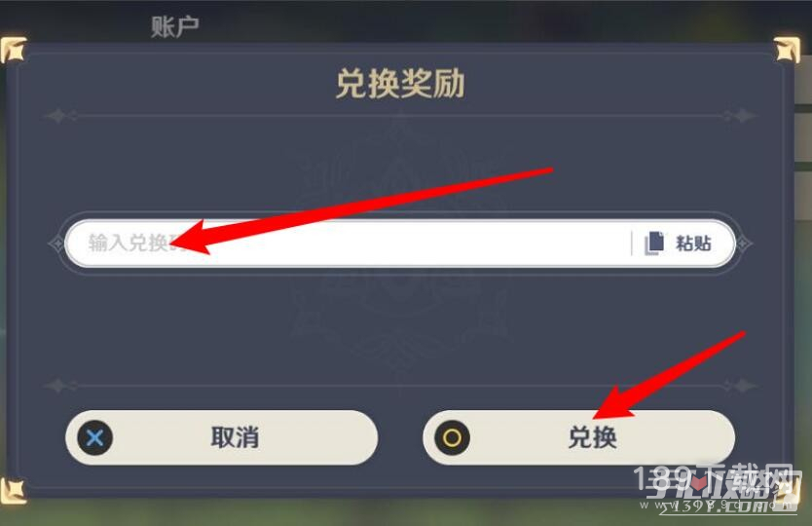
Task: Click the yellow circle confirm icon
Action: tap(452, 438)
